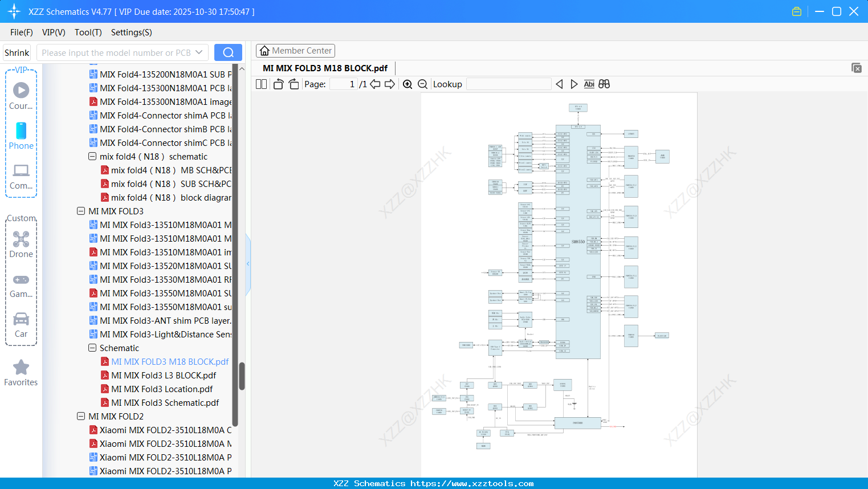Find next lookup result triangle
Viewport: 868px width, 489px height.
574,84
